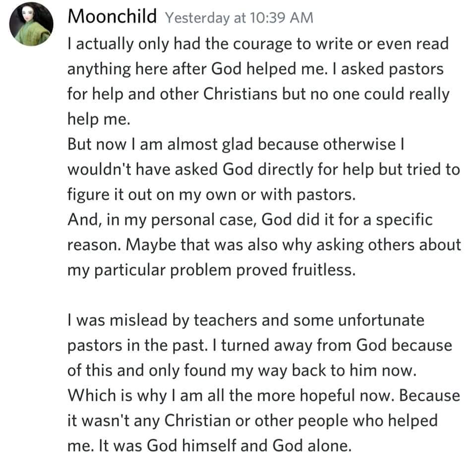This screenshot has width=476, height=466.
Task: Click the line starting "wouldn't have asked God"
Action: [263, 169]
